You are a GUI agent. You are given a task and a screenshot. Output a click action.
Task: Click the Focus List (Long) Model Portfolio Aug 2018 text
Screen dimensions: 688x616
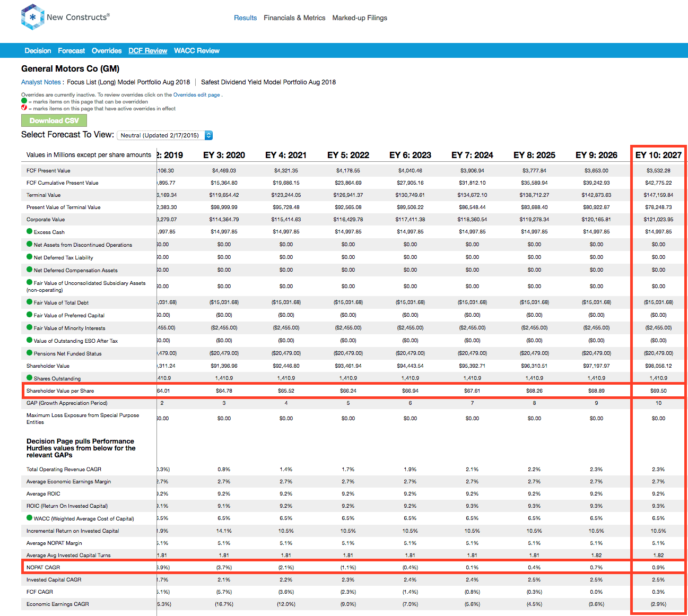pyautogui.click(x=128, y=82)
